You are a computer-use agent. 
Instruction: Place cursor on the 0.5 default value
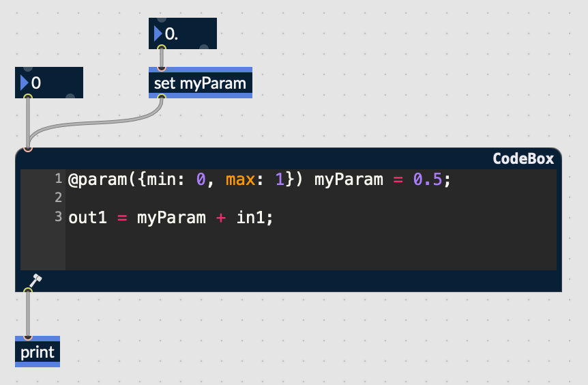428,180
